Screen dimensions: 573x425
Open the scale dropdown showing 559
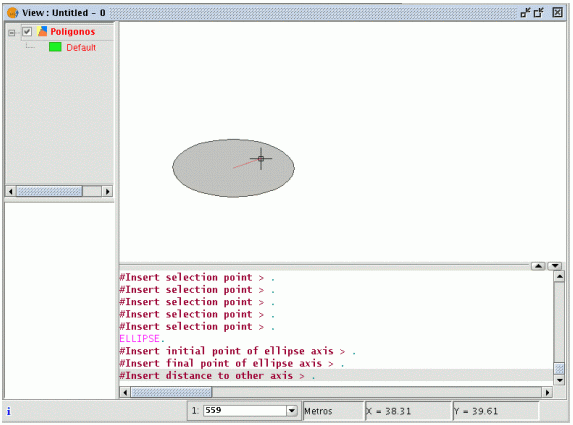[292, 411]
